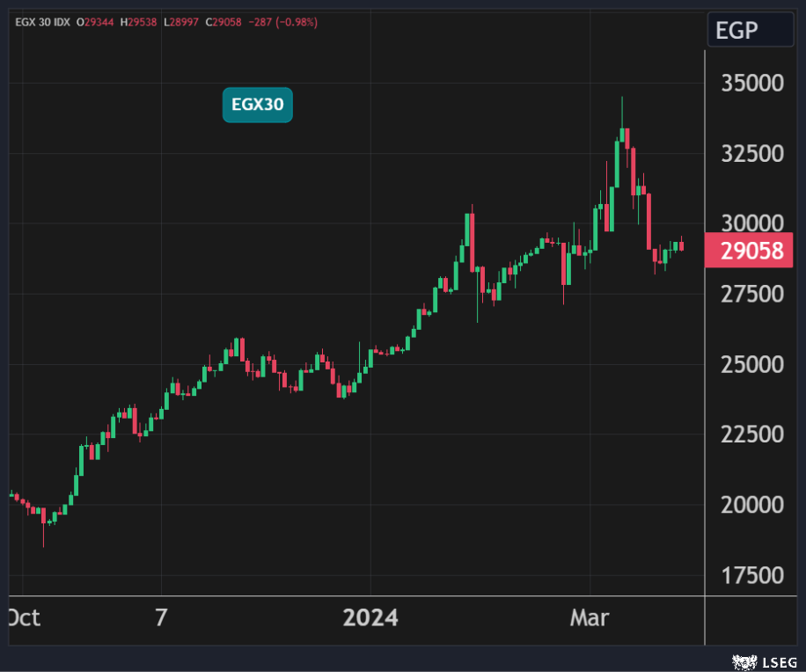Viewport: 806px width, 672px height.
Task: Click the 17500 price axis label
Action: click(x=751, y=575)
